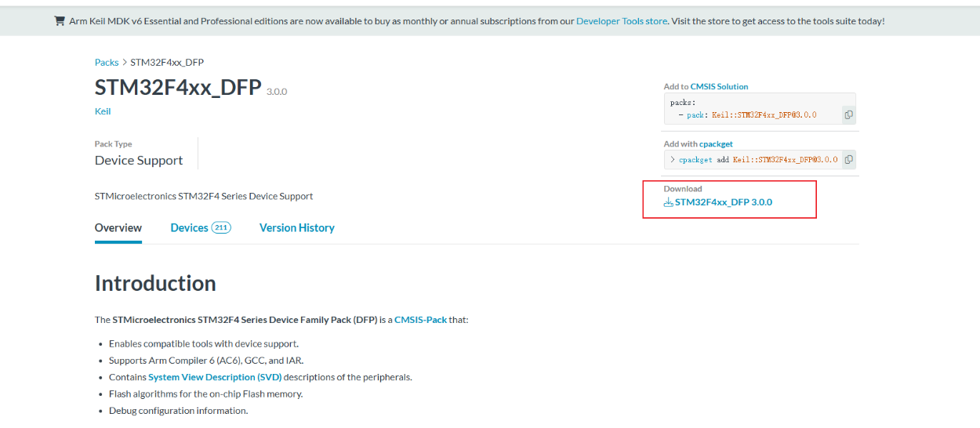The width and height of the screenshot is (980, 428).
Task: Click STMicroelectronics STM32F4 Series Device Support description
Action: pyautogui.click(x=204, y=196)
